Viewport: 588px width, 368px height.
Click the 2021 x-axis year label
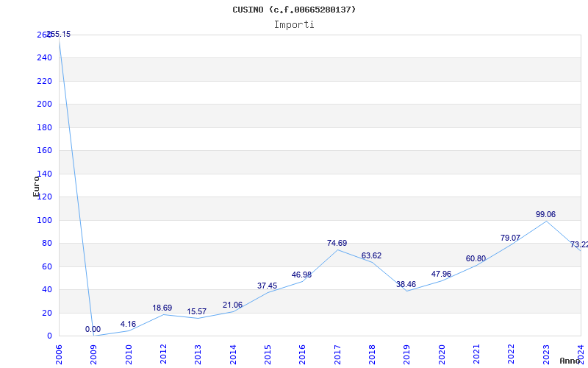pos(476,355)
